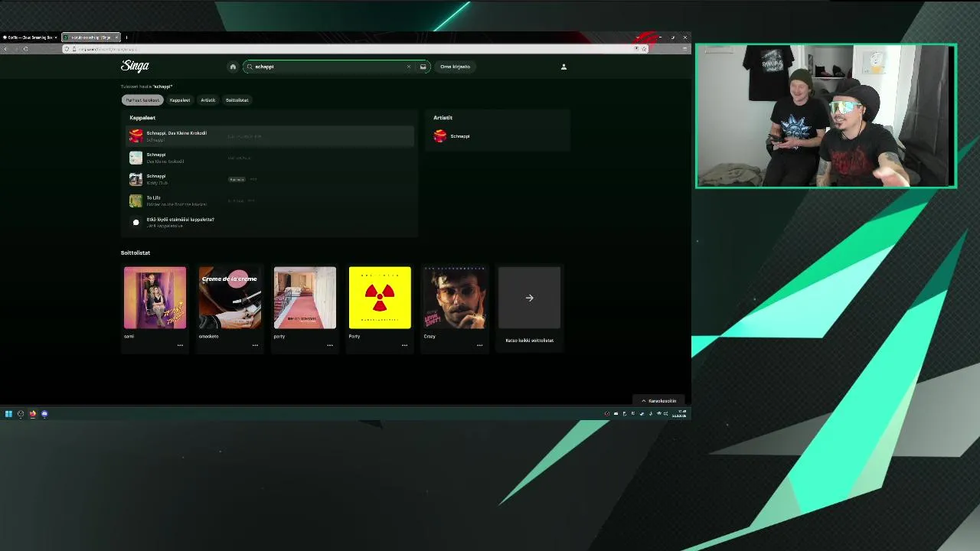Open the three-dot menu of the yellow Party playlist
980x551 pixels.
coord(405,345)
